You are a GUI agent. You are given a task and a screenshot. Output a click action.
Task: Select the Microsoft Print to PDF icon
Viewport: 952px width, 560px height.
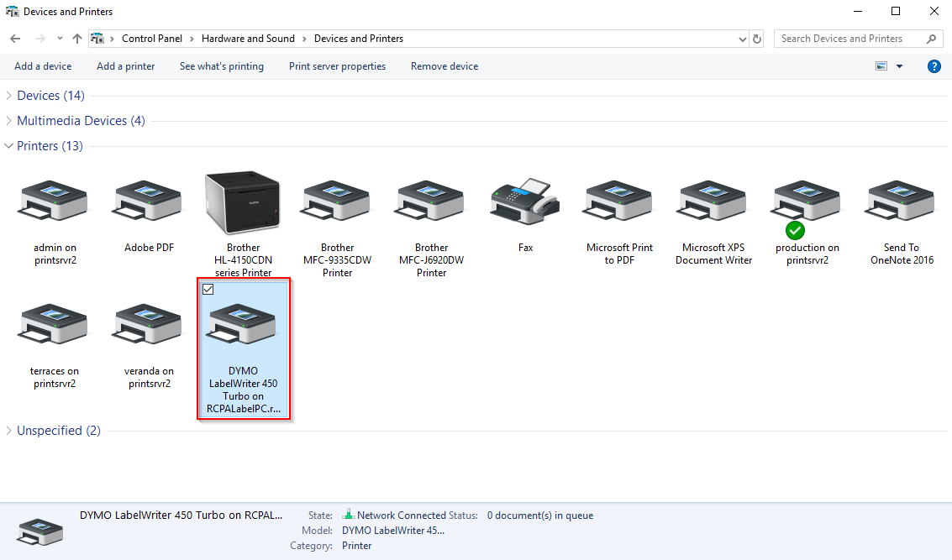click(618, 201)
